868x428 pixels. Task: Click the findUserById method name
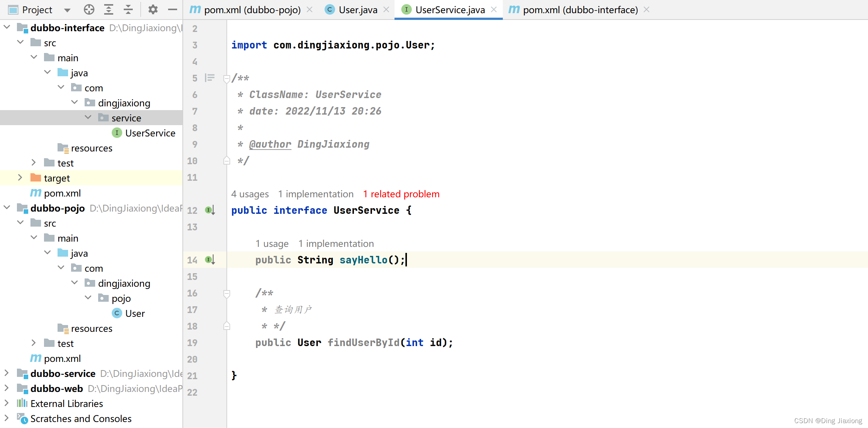click(363, 342)
